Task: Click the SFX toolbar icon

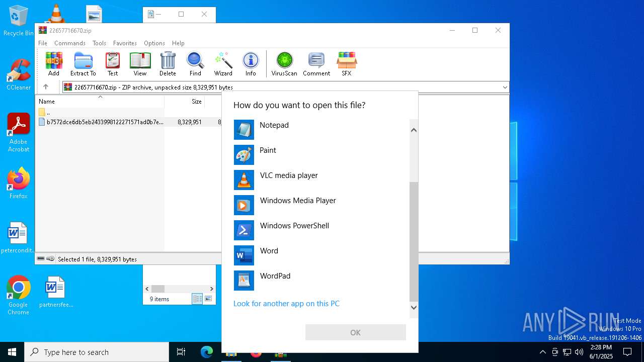Action: [347, 64]
